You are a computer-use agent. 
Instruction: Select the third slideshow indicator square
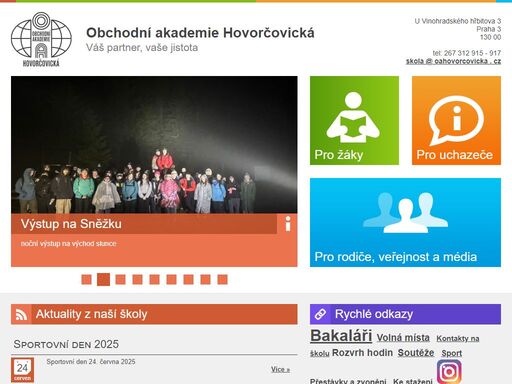pos(120,279)
